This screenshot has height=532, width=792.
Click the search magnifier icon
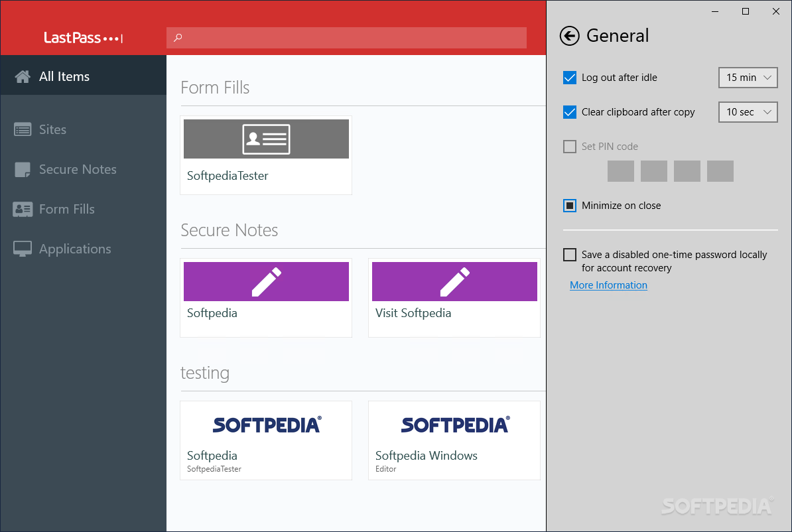coord(178,37)
